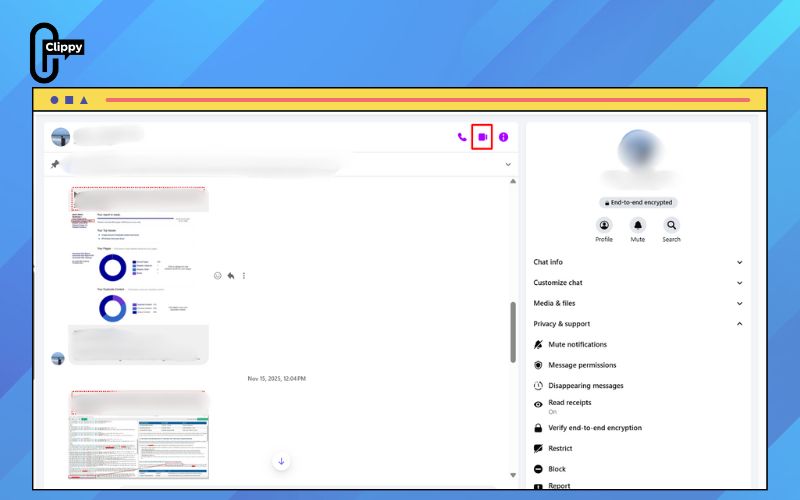Click the Mute notifications bell-slash icon
Image resolution: width=800 pixels, height=500 pixels.
[x=538, y=344]
